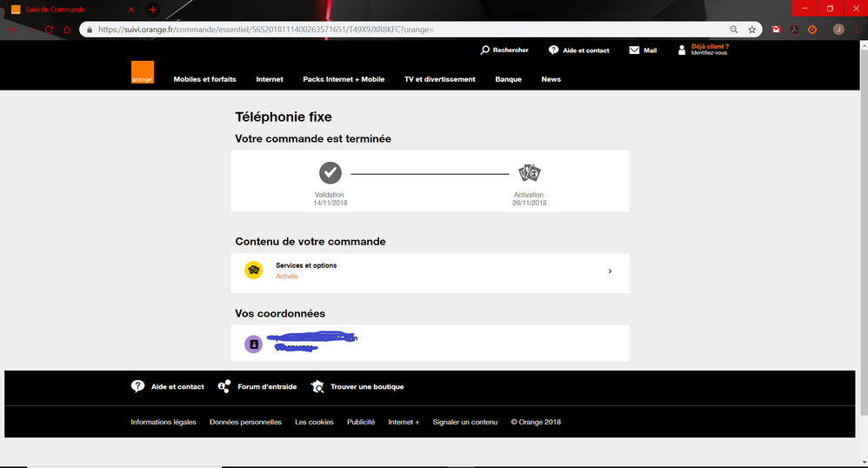Image resolution: width=868 pixels, height=468 pixels.
Task: Click the Aide et contact question-mark icon in header
Action: (x=553, y=50)
